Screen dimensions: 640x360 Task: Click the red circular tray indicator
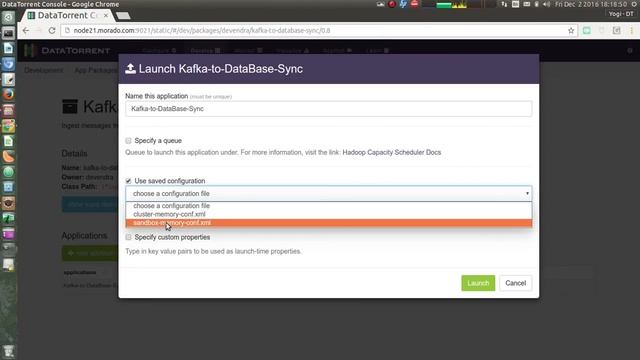tap(392, 4)
